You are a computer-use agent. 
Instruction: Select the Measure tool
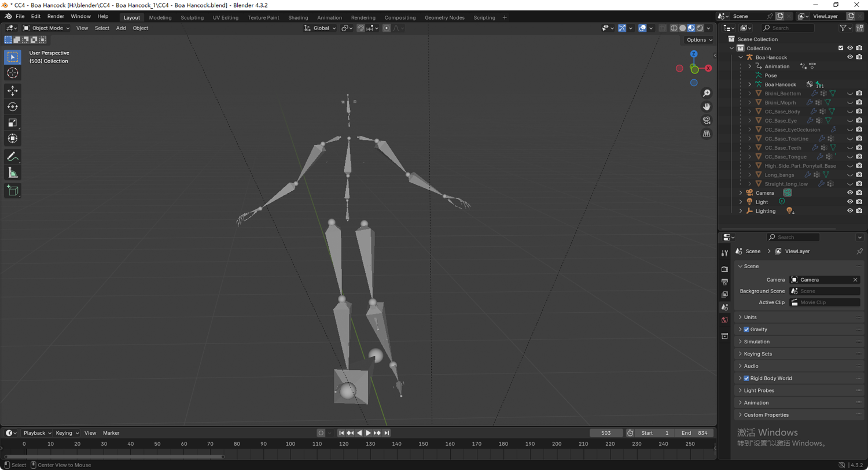[12, 173]
